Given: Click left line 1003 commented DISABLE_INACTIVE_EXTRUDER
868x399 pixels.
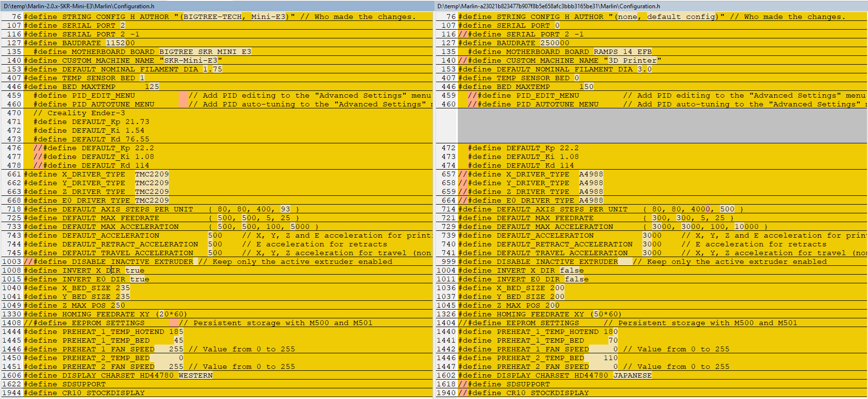Looking at the screenshot, I should click(x=217, y=262).
